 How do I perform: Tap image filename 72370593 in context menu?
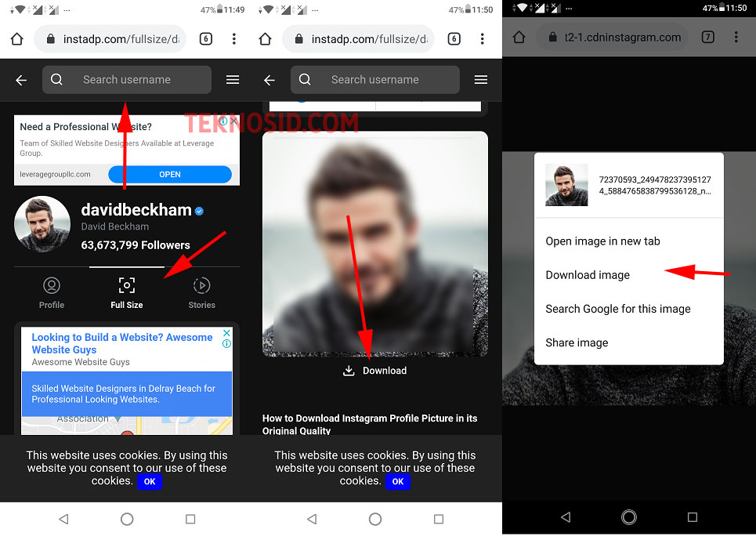pyautogui.click(x=655, y=185)
